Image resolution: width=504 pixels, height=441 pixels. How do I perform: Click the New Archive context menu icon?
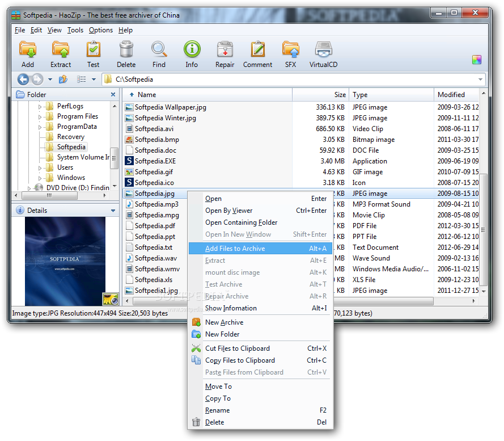click(196, 322)
